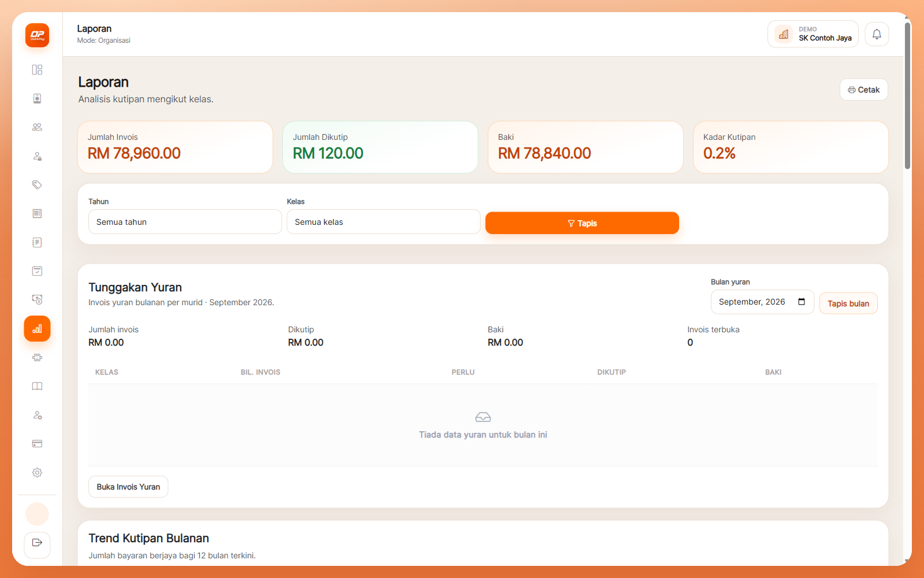Viewport: 924px width, 578px height.
Task: Open the notifications bell
Action: (x=877, y=34)
